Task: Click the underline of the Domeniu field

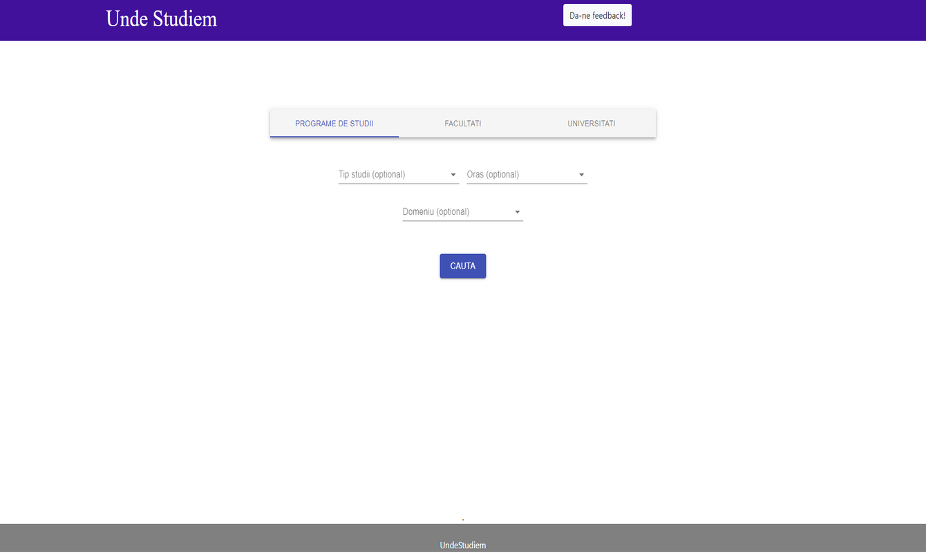Action: point(462,221)
